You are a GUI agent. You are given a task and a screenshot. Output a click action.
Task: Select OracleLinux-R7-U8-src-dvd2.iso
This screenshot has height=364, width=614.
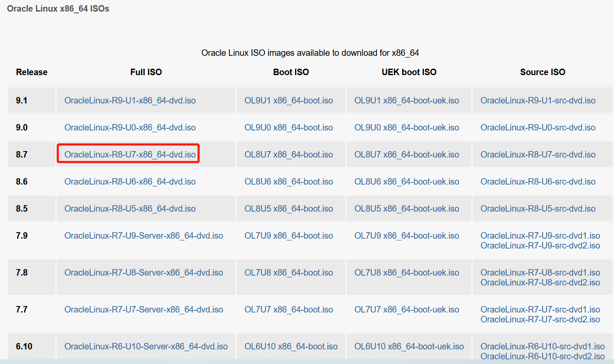click(x=541, y=282)
